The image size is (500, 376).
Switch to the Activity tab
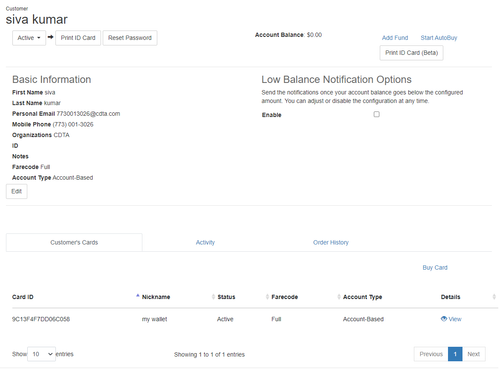point(205,242)
